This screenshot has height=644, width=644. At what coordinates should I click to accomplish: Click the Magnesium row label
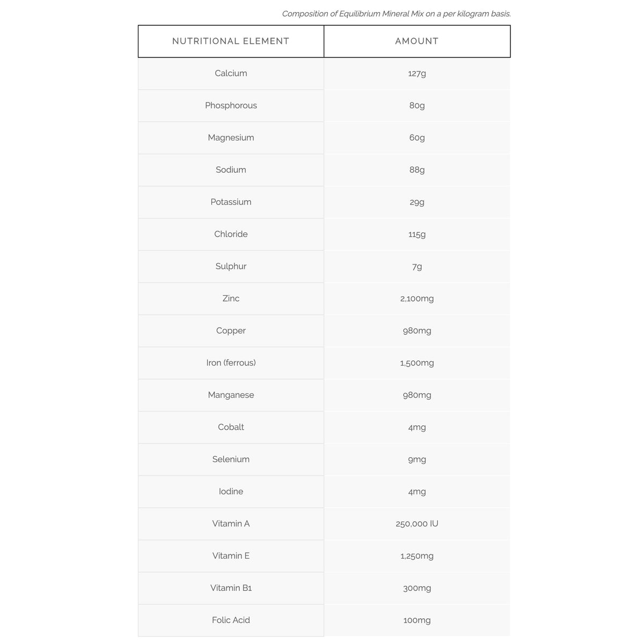click(231, 138)
